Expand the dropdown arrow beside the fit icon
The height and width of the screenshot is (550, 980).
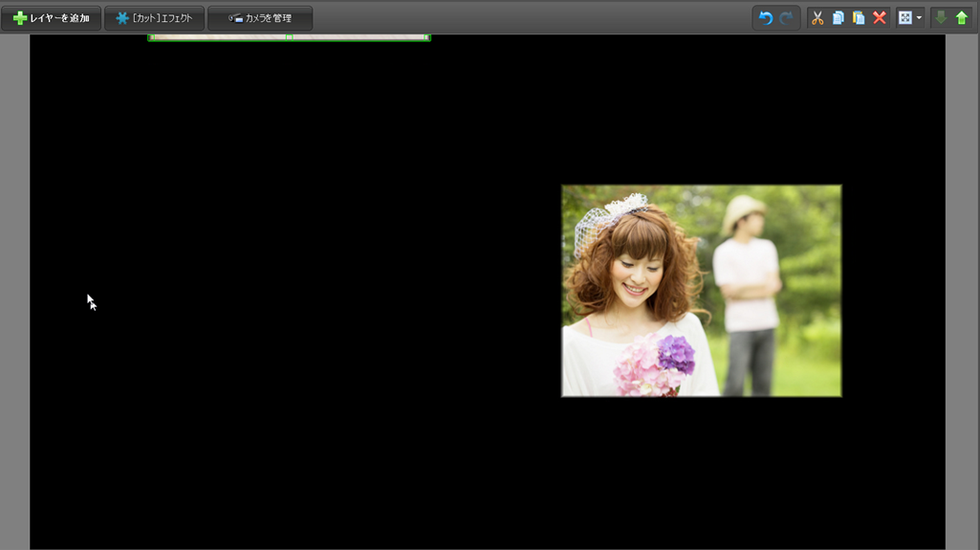click(919, 18)
